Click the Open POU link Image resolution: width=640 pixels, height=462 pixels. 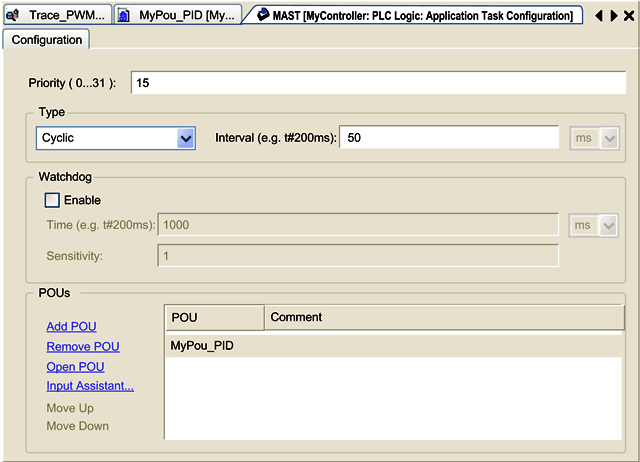pyautogui.click(x=75, y=367)
